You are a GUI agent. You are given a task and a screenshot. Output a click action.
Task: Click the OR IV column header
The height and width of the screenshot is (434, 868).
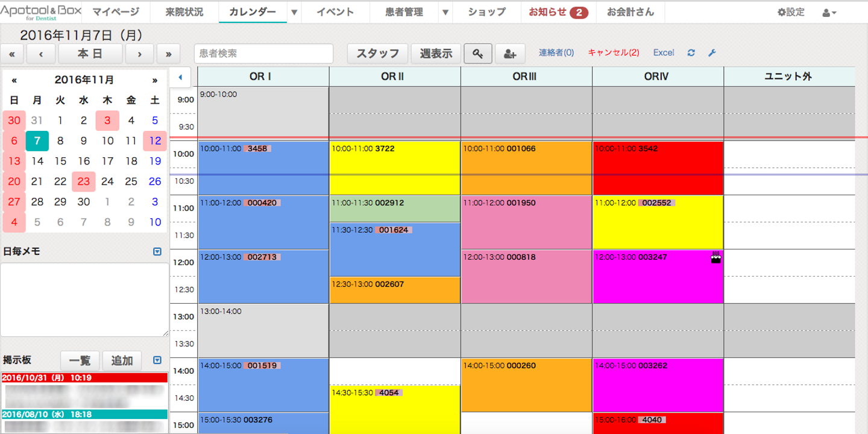coord(658,77)
